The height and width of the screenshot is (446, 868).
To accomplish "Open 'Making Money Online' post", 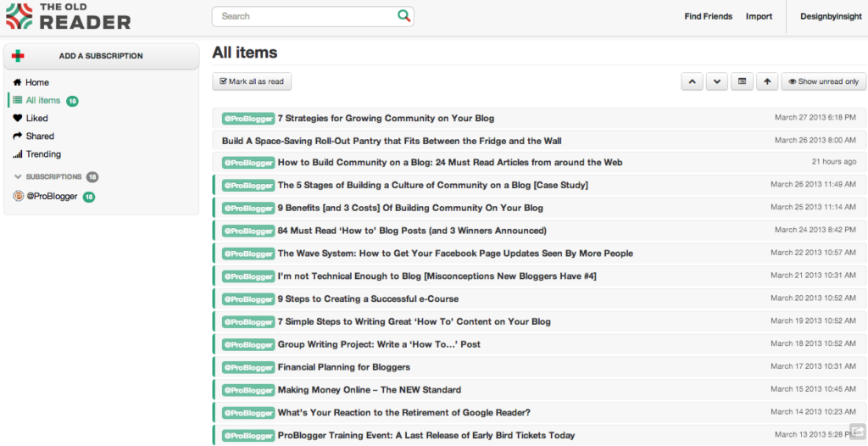I will (x=370, y=389).
